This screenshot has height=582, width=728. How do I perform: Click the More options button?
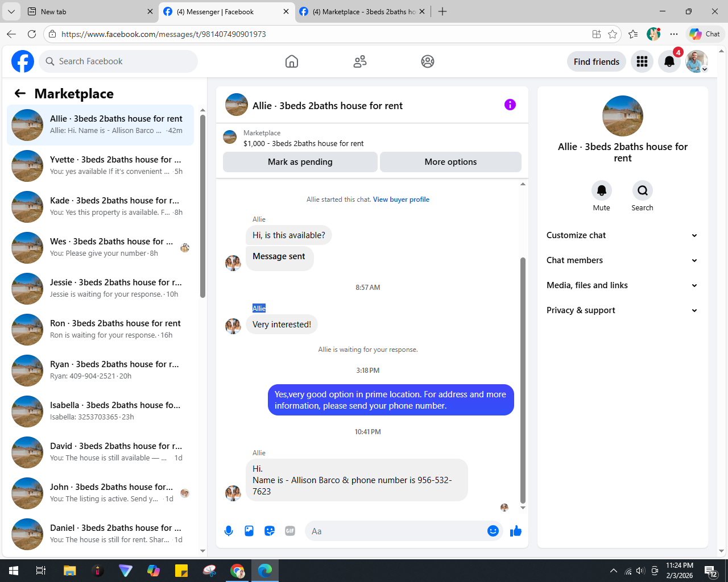pyautogui.click(x=450, y=162)
